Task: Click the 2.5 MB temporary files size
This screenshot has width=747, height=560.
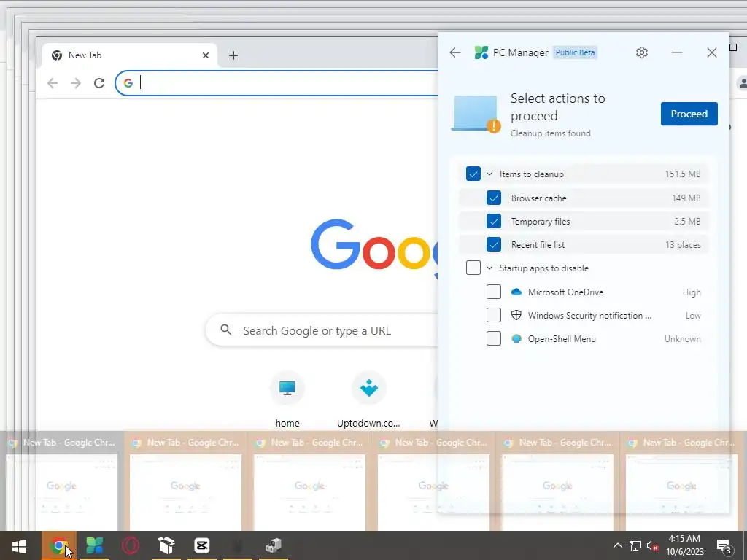Action: coord(687,221)
